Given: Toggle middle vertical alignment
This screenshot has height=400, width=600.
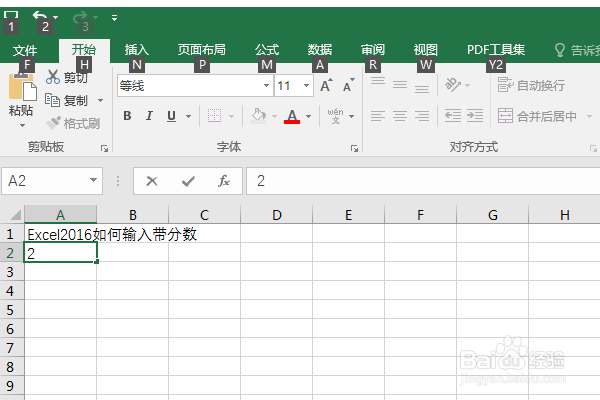Looking at the screenshot, I should tap(400, 85).
